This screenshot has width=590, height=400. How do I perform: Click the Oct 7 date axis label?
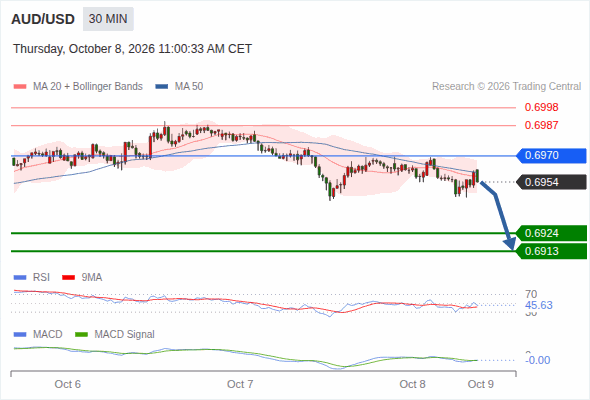(240, 384)
